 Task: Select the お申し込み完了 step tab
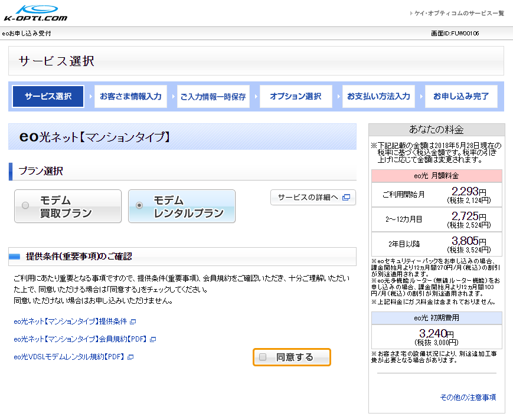[461, 96]
